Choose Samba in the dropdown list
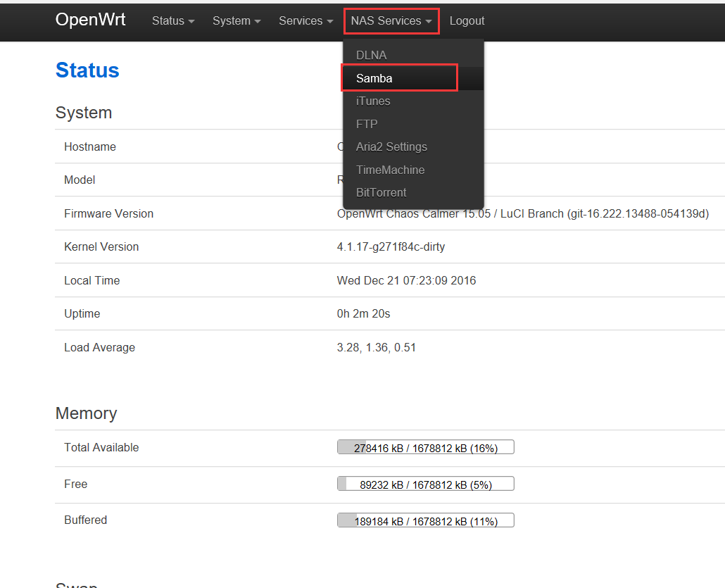725x588 pixels. (x=413, y=78)
